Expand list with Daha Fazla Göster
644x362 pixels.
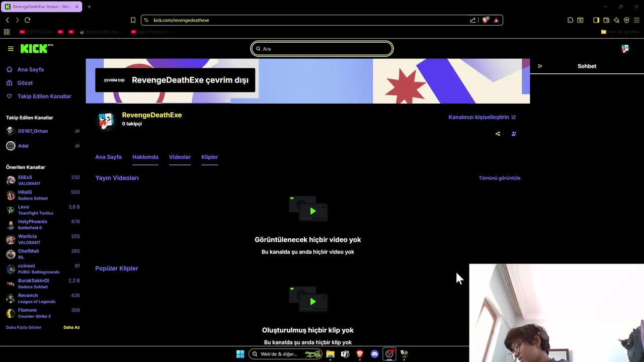pos(24,327)
